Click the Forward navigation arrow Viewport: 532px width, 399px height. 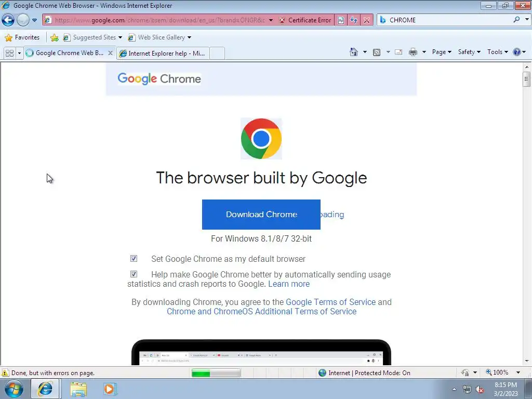23,20
